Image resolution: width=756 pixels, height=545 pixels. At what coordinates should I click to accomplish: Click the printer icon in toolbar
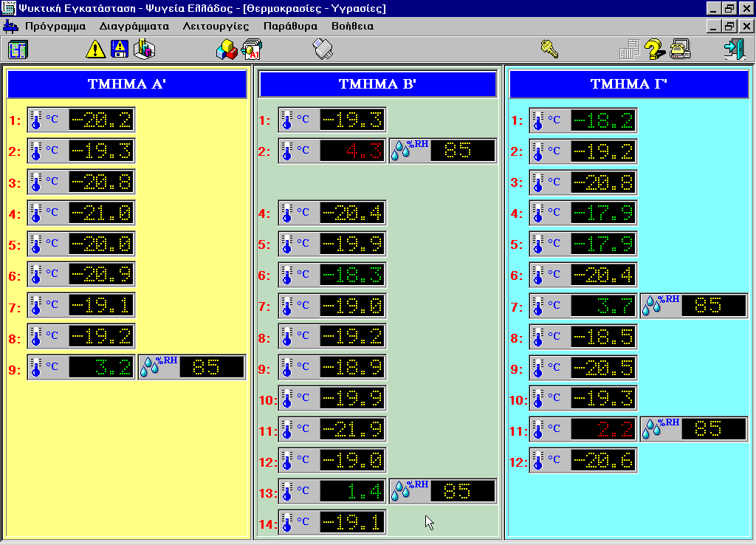[324, 49]
